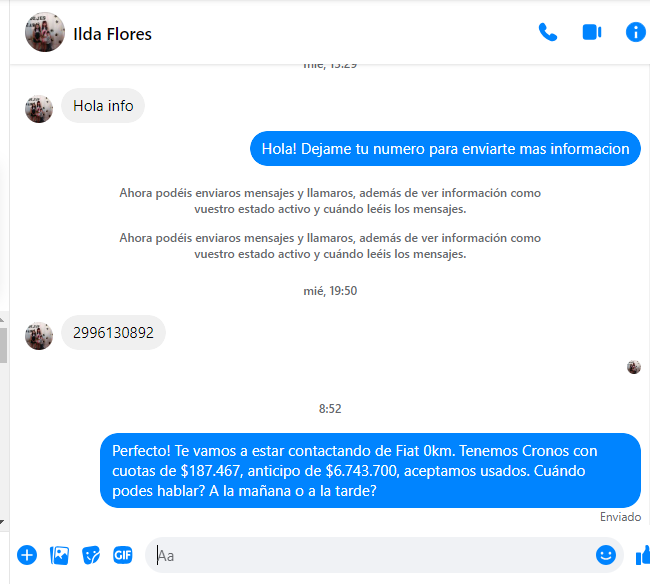Open Ilda Flores profile picture in header
This screenshot has width=650, height=584.
click(45, 32)
